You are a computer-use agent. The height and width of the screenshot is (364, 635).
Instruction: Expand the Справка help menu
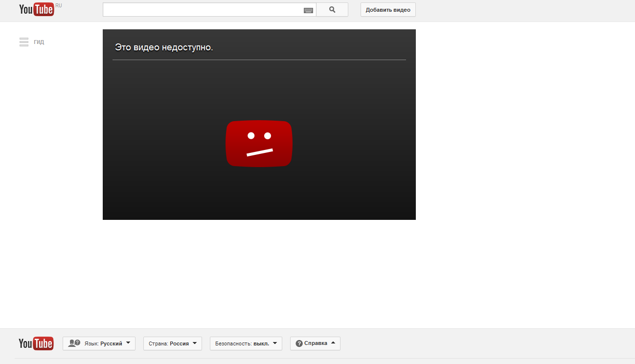pos(315,343)
